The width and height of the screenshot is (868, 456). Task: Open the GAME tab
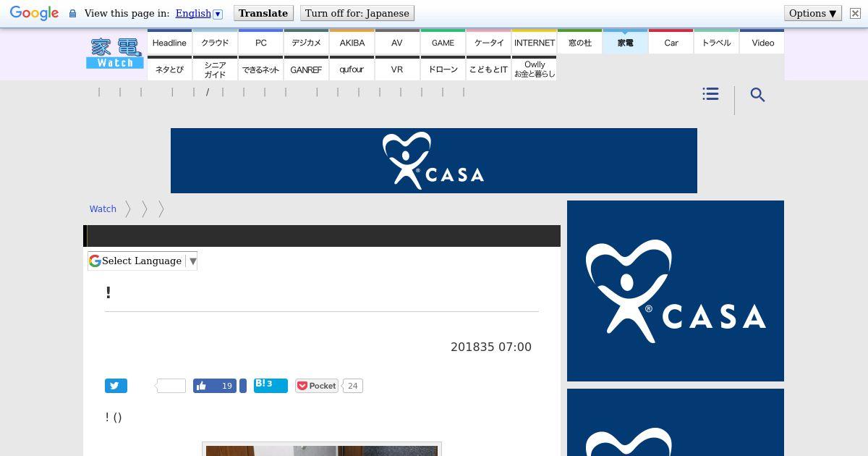pyautogui.click(x=443, y=42)
